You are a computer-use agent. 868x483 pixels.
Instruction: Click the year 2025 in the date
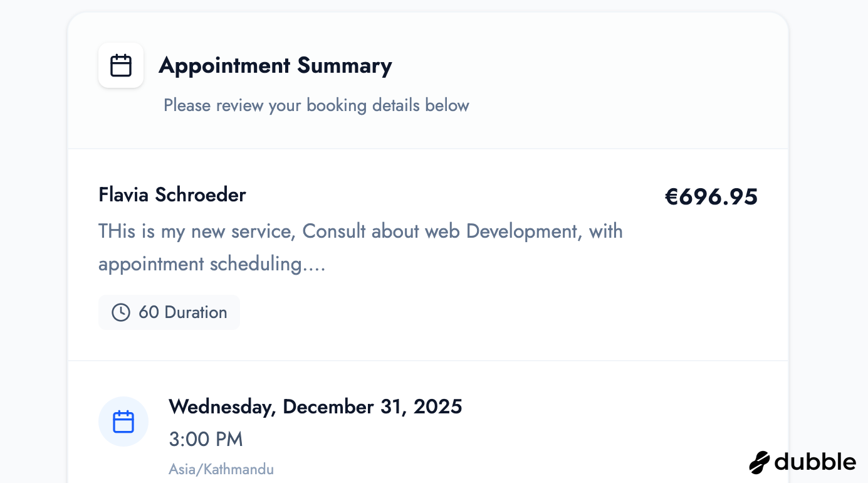coord(437,406)
